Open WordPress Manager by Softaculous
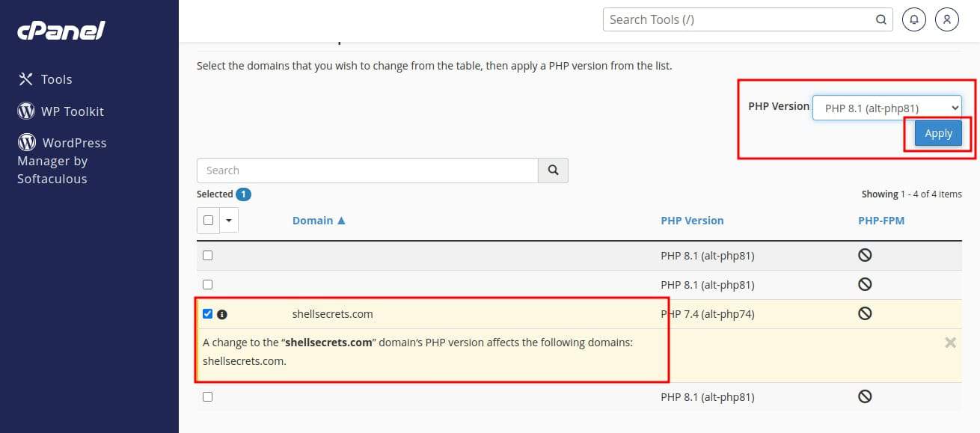980x433 pixels. pos(62,160)
